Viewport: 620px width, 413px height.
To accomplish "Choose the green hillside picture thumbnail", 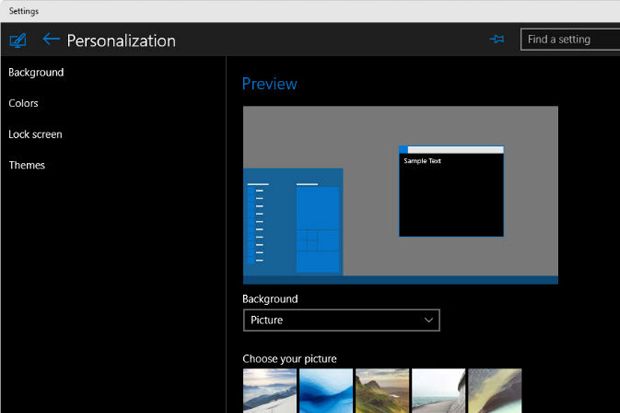I will (382, 391).
